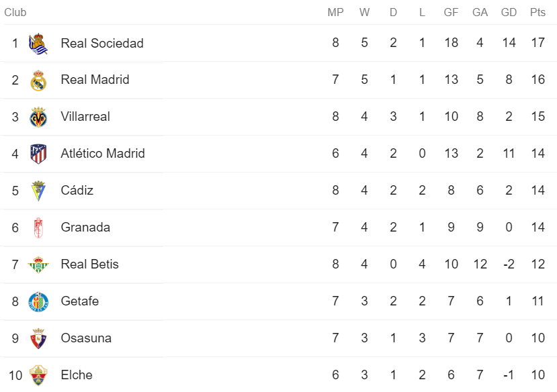Select the Elche club crest
This screenshot has height=392, width=557.
(38, 375)
